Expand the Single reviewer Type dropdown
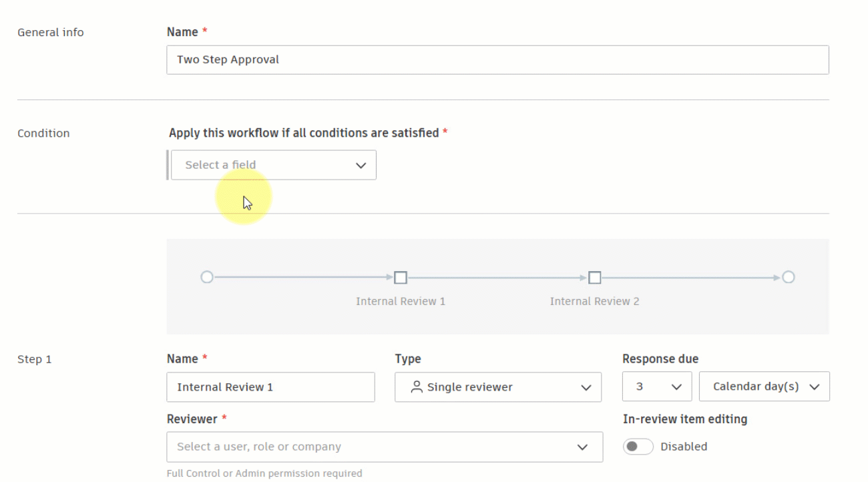Image resolution: width=868 pixels, height=482 pixels. (497, 387)
